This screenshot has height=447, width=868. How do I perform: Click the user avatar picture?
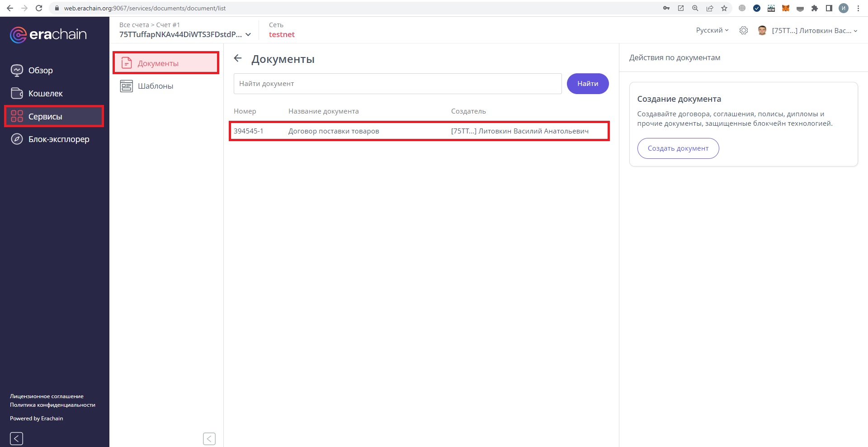point(762,30)
